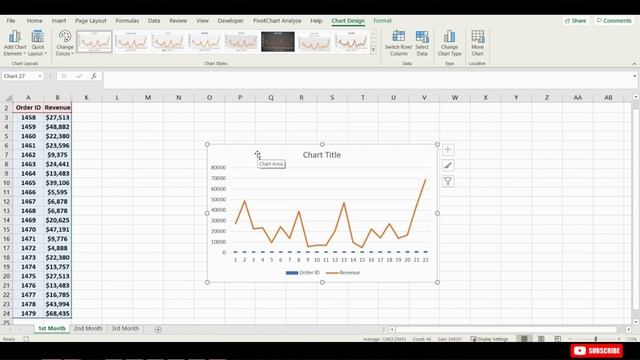
Task: Click the vertical scrollbar down arrow
Action: (636, 322)
